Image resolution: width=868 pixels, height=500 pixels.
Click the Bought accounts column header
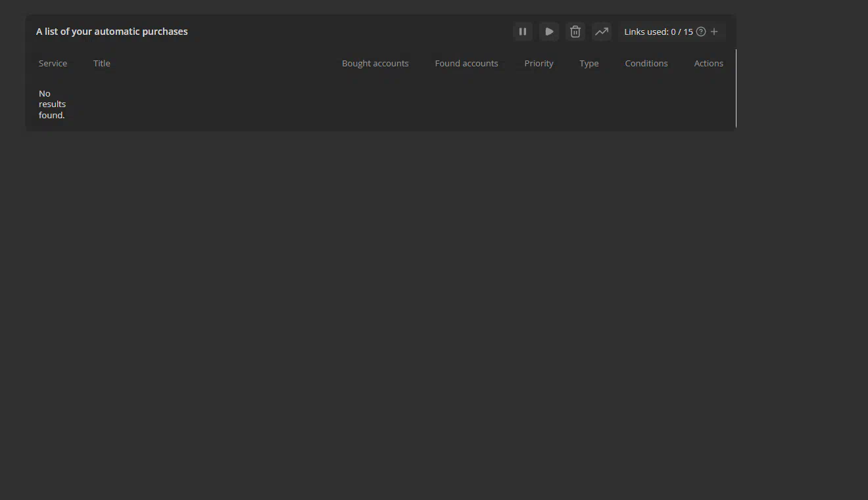(x=375, y=64)
